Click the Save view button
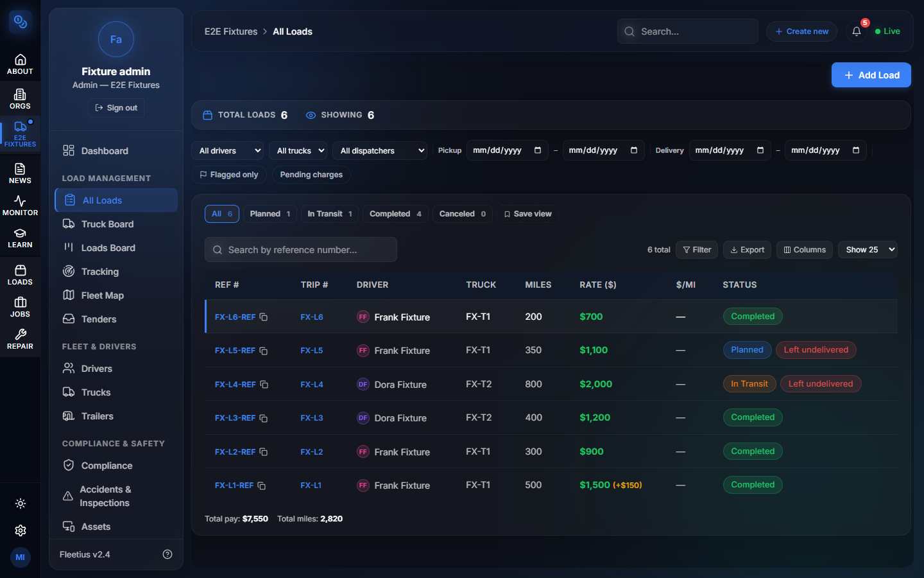 527,214
